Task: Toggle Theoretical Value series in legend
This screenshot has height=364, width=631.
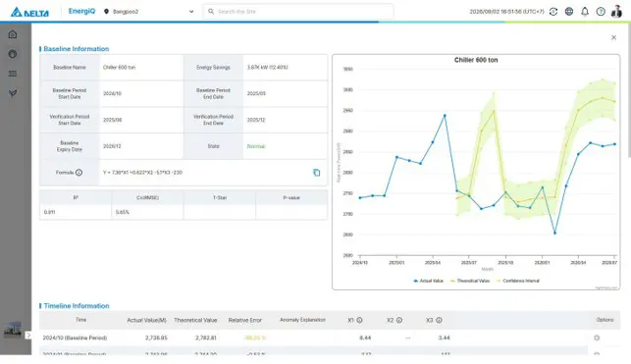Action: click(470, 281)
